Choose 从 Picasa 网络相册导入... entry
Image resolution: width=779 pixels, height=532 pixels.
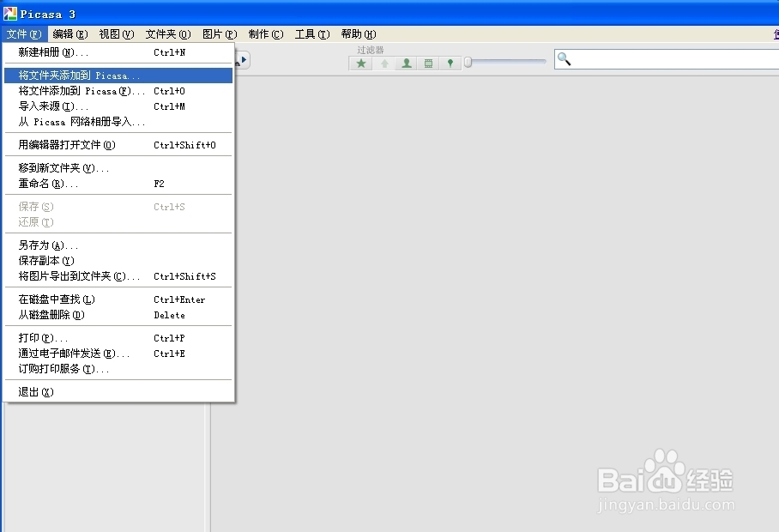[118, 122]
